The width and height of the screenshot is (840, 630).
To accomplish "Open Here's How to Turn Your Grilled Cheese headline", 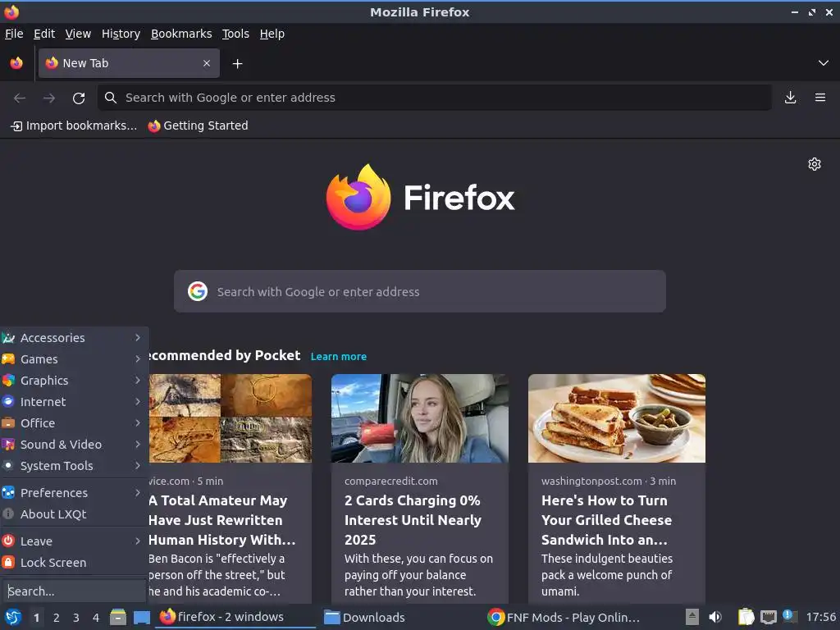I will [x=606, y=520].
